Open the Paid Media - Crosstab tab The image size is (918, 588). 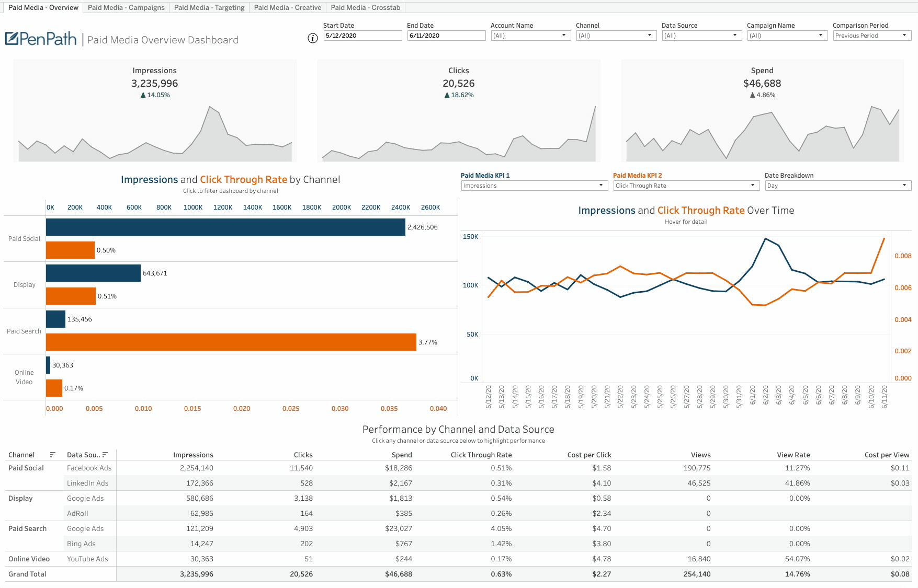365,7
